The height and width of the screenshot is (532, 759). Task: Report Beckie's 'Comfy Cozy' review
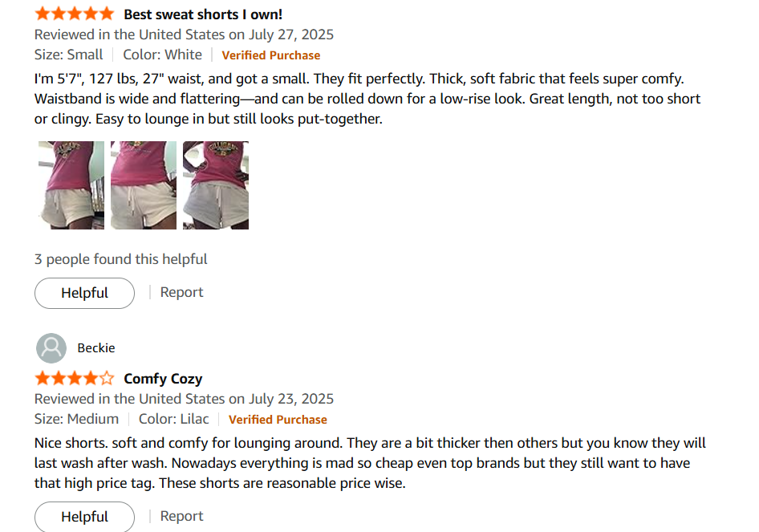(181, 516)
